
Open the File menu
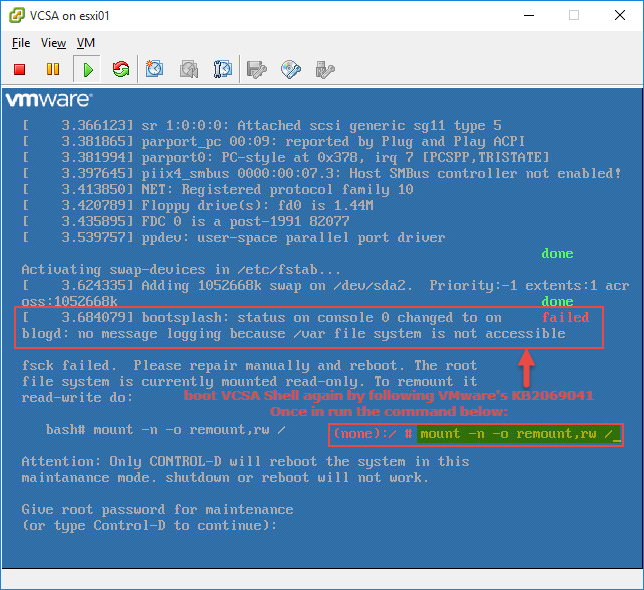coord(21,43)
